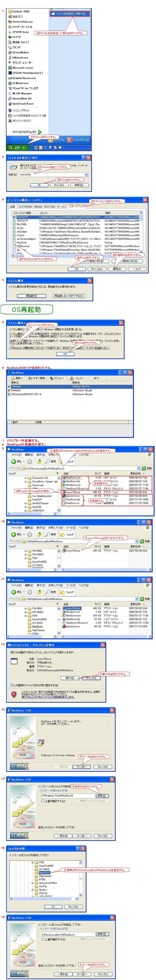Open the BOOT.INI tab

[50, 207]
